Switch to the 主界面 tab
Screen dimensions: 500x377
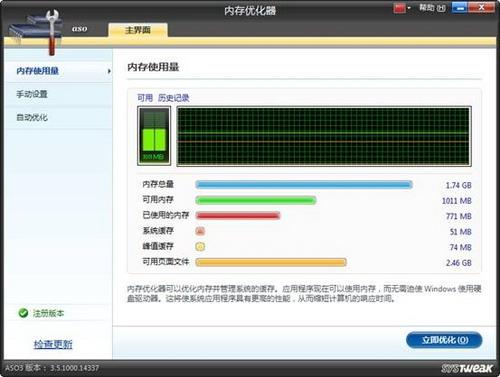click(138, 30)
